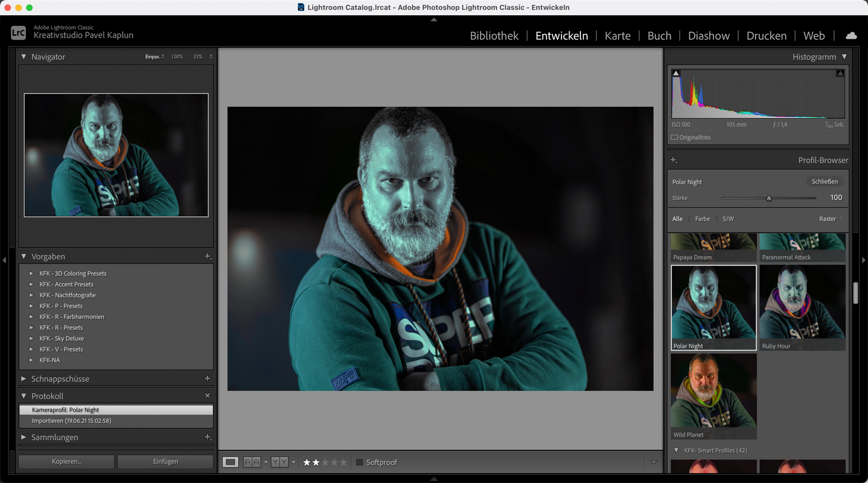Set rating to one star
This screenshot has height=483, width=868.
[306, 462]
